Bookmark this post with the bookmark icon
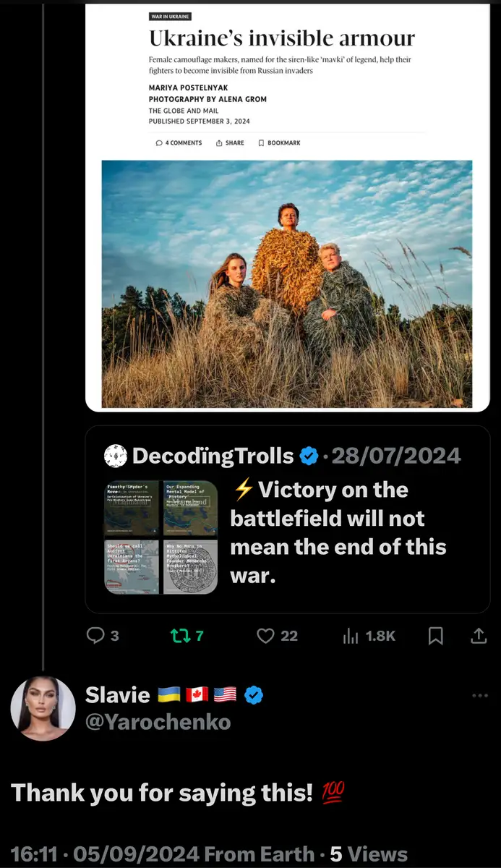Viewport: 501px width, 868px height. 436,635
